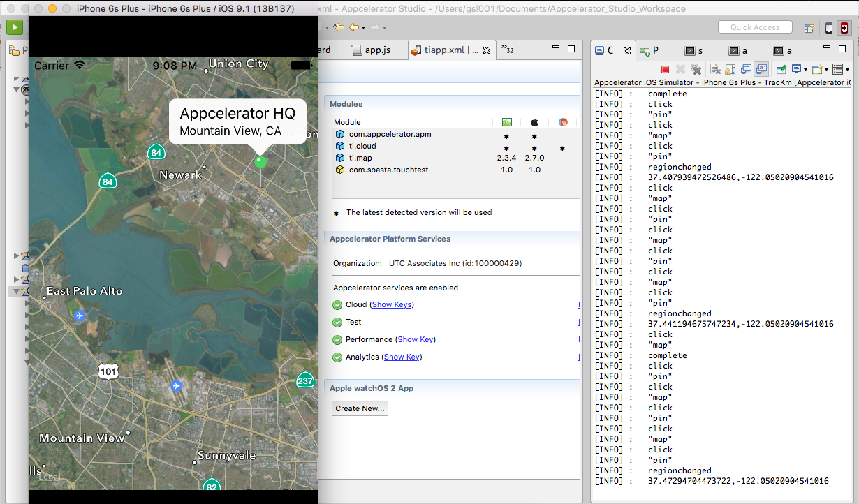Tap the Legal link on the map

pyautogui.click(x=48, y=477)
